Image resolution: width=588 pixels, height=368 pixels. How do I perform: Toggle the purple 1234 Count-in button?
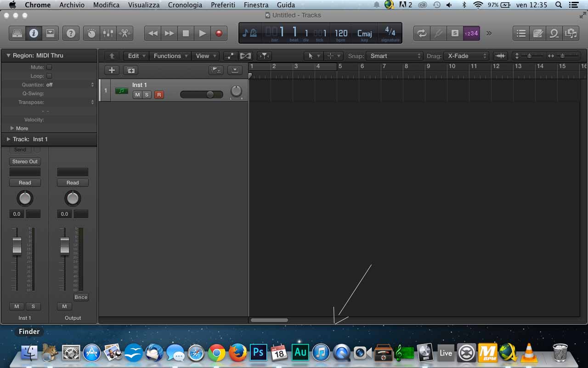[x=471, y=33]
